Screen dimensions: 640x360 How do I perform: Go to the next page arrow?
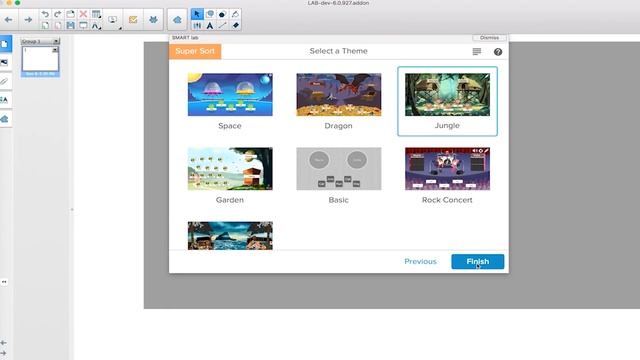pyautogui.click(x=28, y=20)
